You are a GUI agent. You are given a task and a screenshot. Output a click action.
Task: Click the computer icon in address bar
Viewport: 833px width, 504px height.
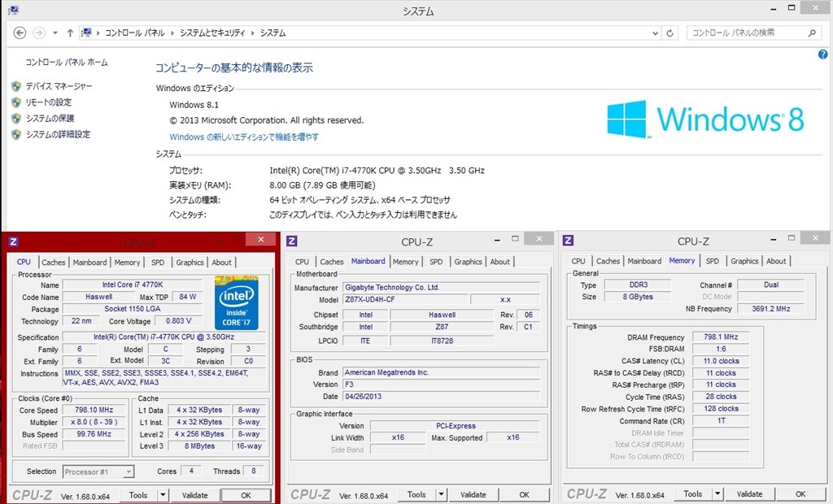(x=86, y=33)
